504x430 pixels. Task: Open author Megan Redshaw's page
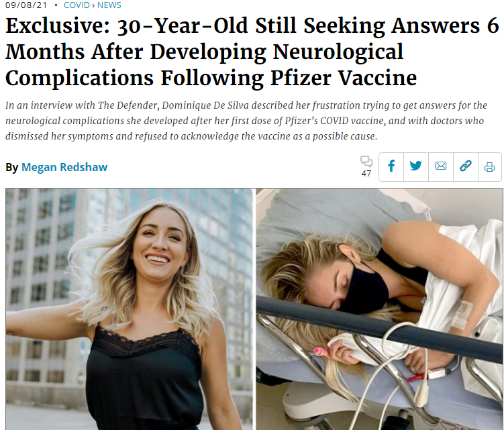[x=64, y=167]
